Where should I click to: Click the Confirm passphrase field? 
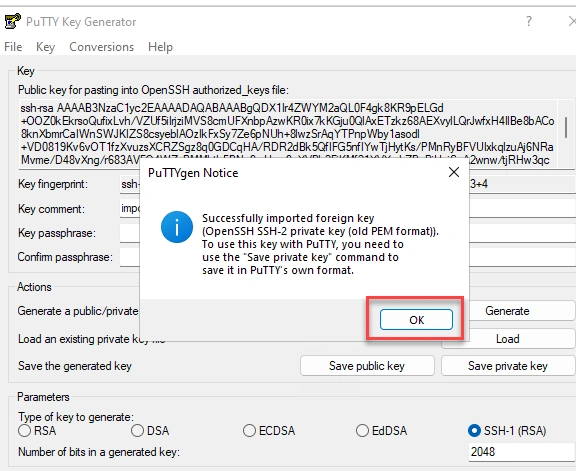coord(348,257)
